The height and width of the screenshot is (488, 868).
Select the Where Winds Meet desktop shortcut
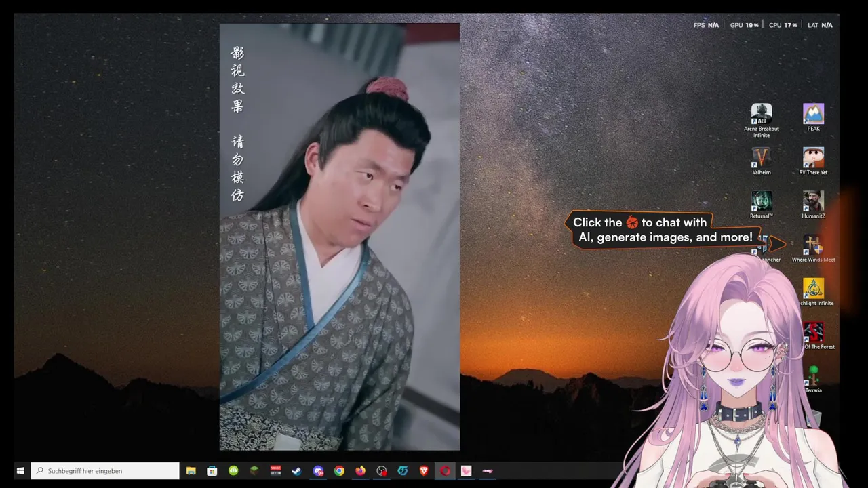tap(813, 249)
